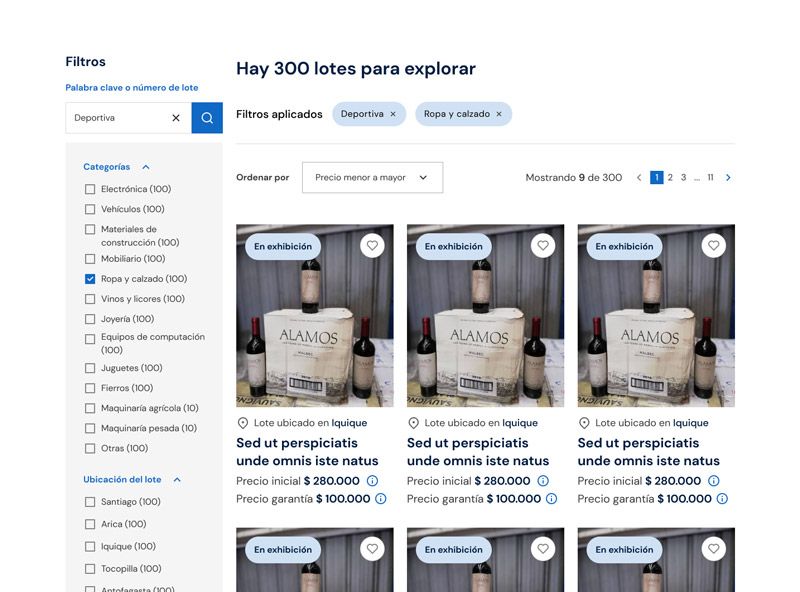
Task: Check the Tocopilla location filter
Action: coord(90,569)
